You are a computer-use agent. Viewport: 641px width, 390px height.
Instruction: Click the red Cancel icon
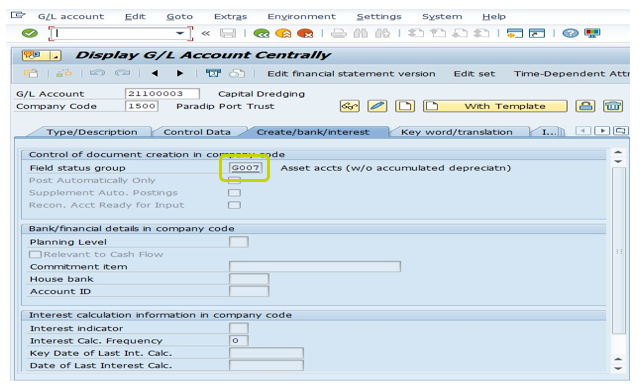point(305,33)
